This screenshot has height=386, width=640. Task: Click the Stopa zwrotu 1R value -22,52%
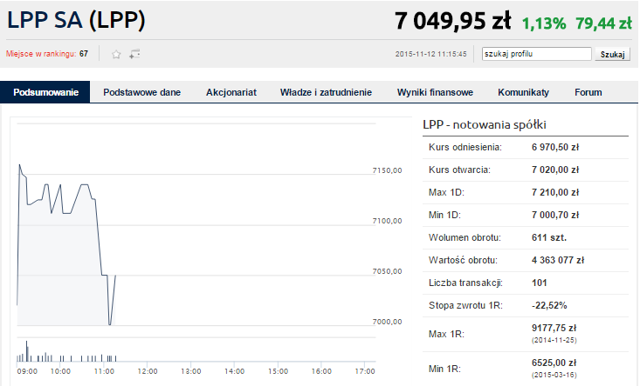coord(549,306)
